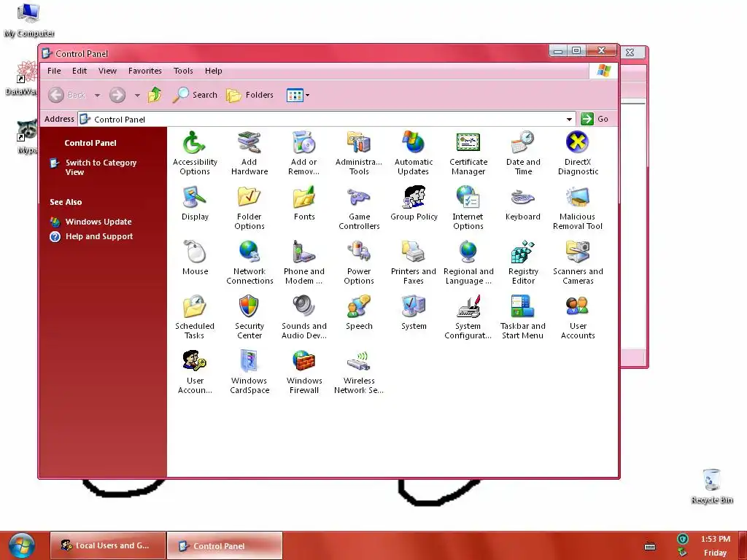The height and width of the screenshot is (560, 747).
Task: Click the Forward toolbar button
Action: click(x=117, y=96)
